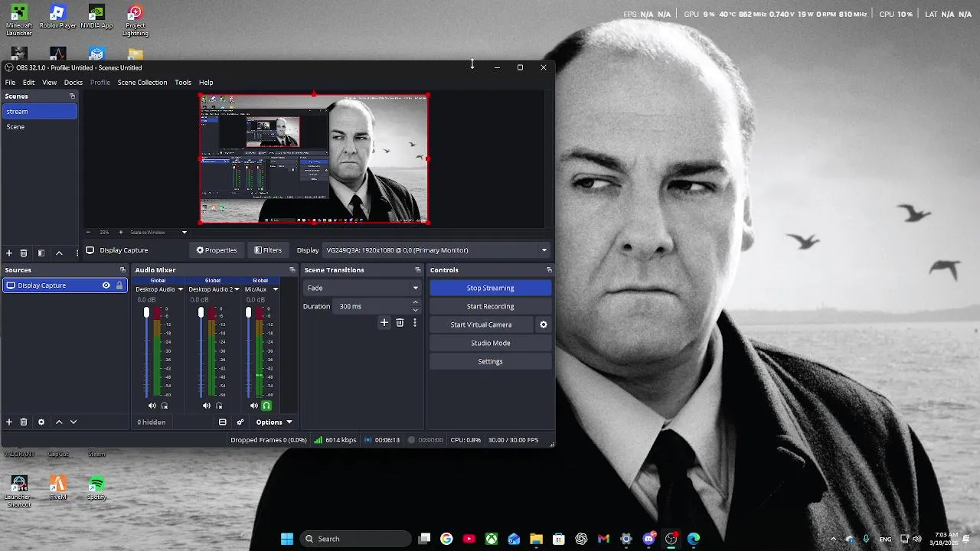This screenshot has width=980, height=551.
Task: Open Desktop Audio 2 channel menu arrow
Action: [x=237, y=289]
